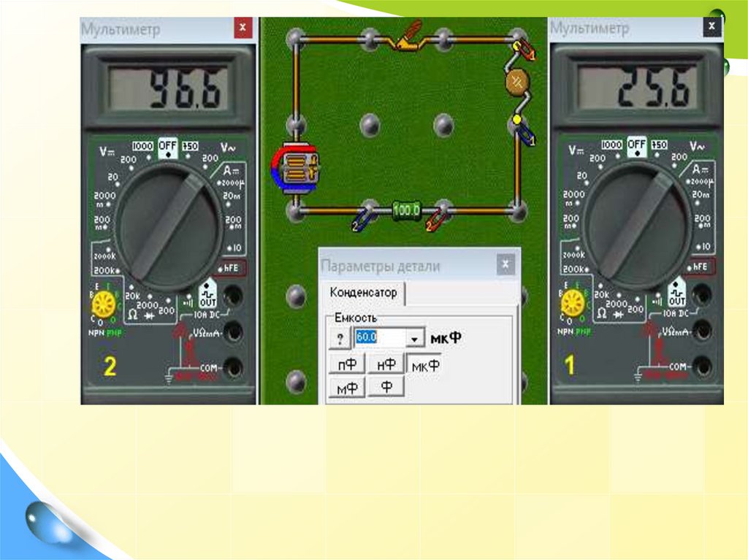Choose пФ capacitance unit
Viewport: 748px width, 560px height.
point(347,364)
